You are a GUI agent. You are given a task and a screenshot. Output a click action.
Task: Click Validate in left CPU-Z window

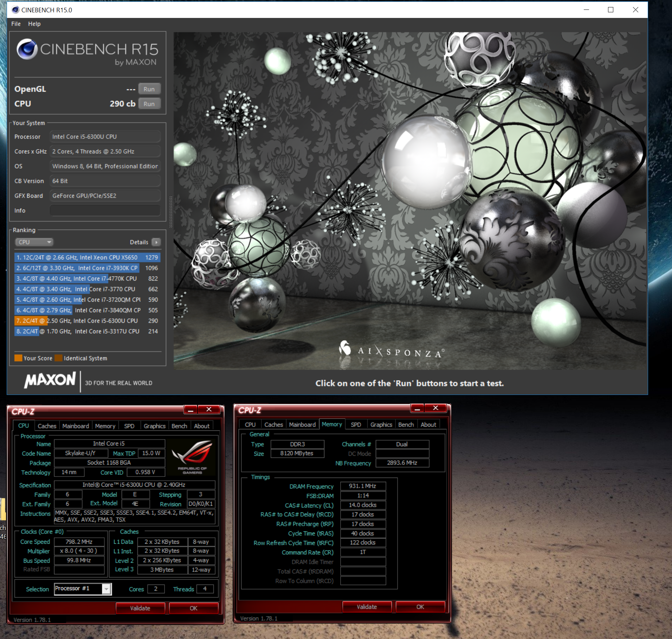(140, 608)
